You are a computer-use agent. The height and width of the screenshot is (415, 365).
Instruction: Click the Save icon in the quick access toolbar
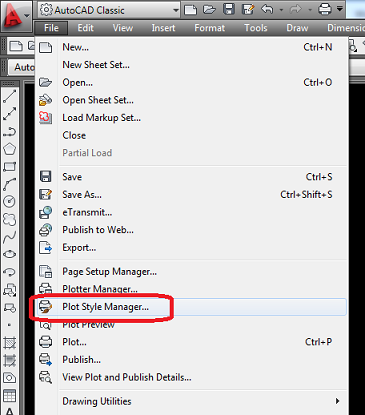229,9
